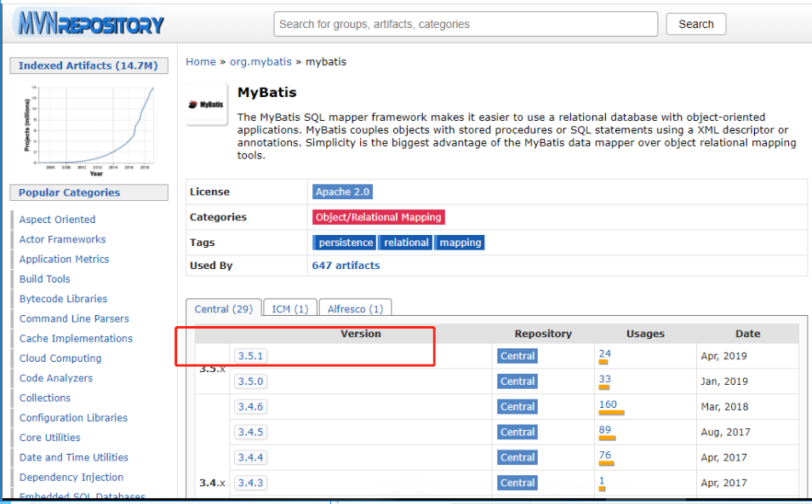Open version 3.5.0
The height and width of the screenshot is (504, 812).
coord(250,381)
